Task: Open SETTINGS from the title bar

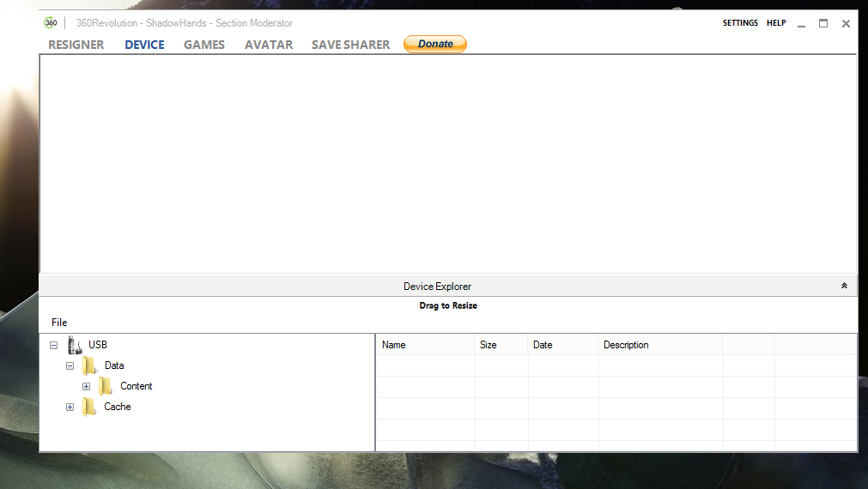Action: pos(740,23)
